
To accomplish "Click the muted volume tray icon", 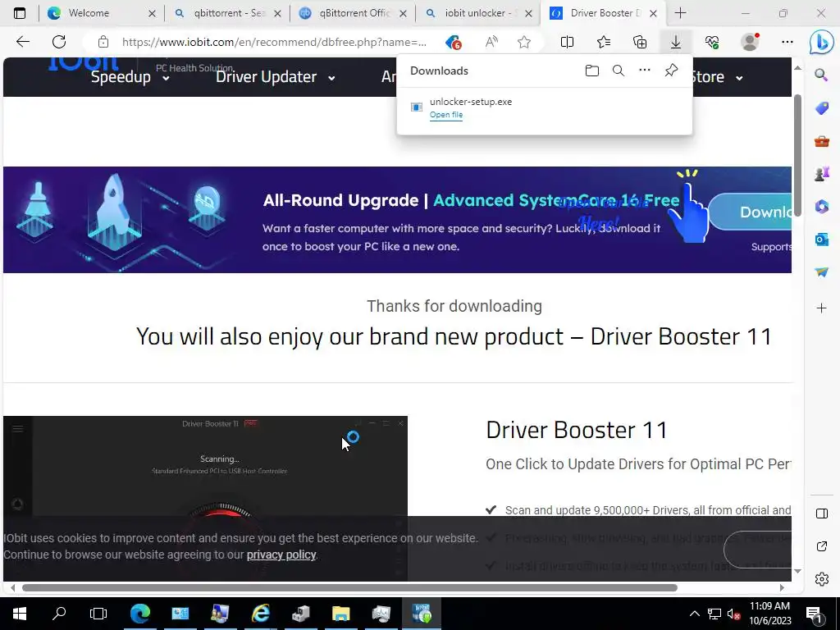I will [x=734, y=614].
